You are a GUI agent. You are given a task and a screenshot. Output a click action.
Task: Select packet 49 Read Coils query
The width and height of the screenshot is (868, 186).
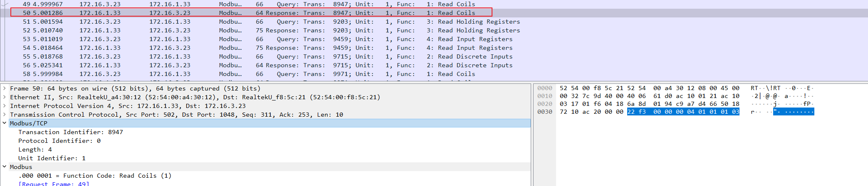250,4
